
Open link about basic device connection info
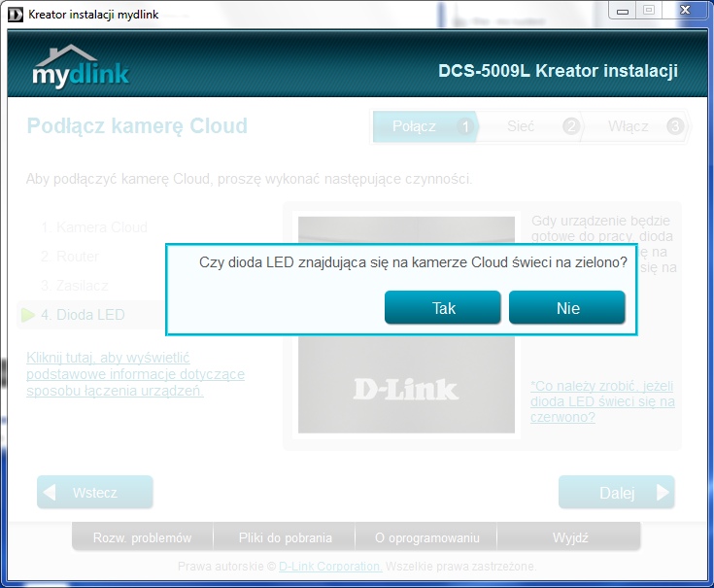tap(135, 374)
